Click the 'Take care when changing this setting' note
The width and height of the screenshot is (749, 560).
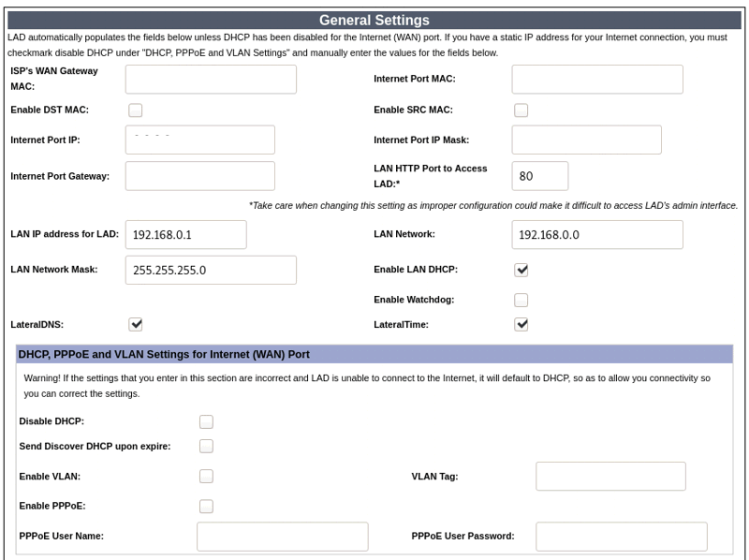tap(493, 205)
